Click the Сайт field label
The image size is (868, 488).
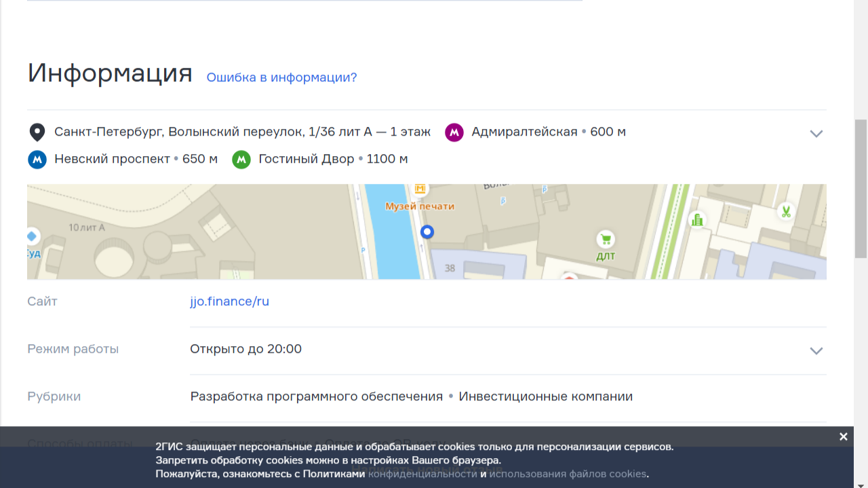tap(42, 301)
